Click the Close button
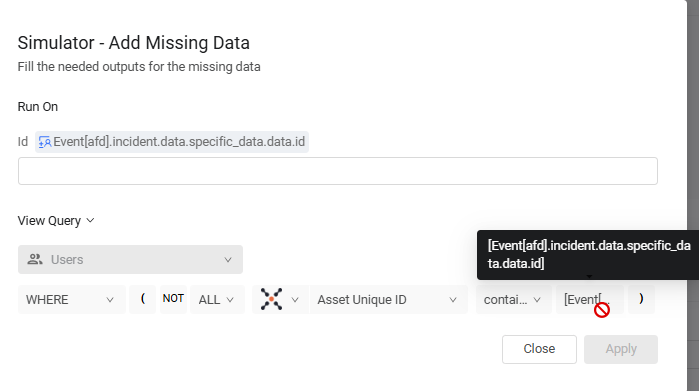699x391 pixels. pos(539,349)
